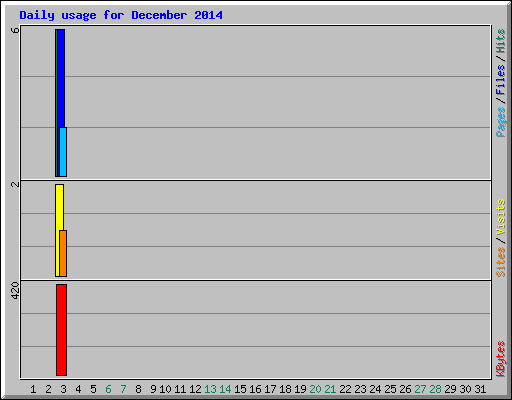This screenshot has height=400, width=512.
Task: Click day label '31' on x-axis
Action: point(480,389)
